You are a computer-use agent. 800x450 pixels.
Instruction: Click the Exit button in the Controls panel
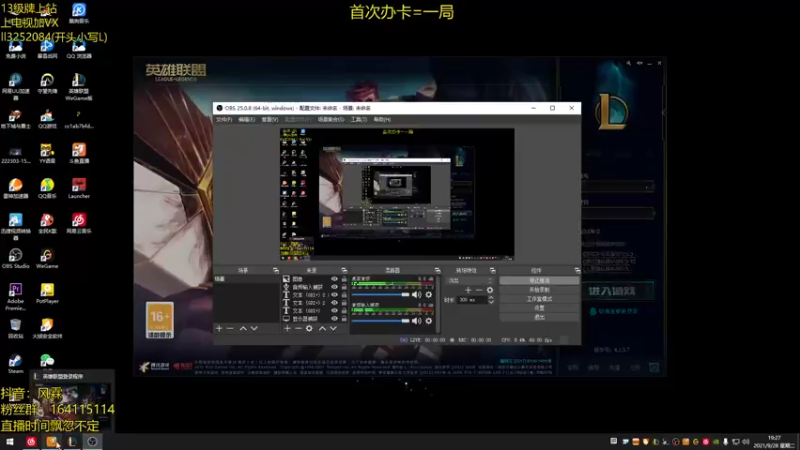coord(539,317)
